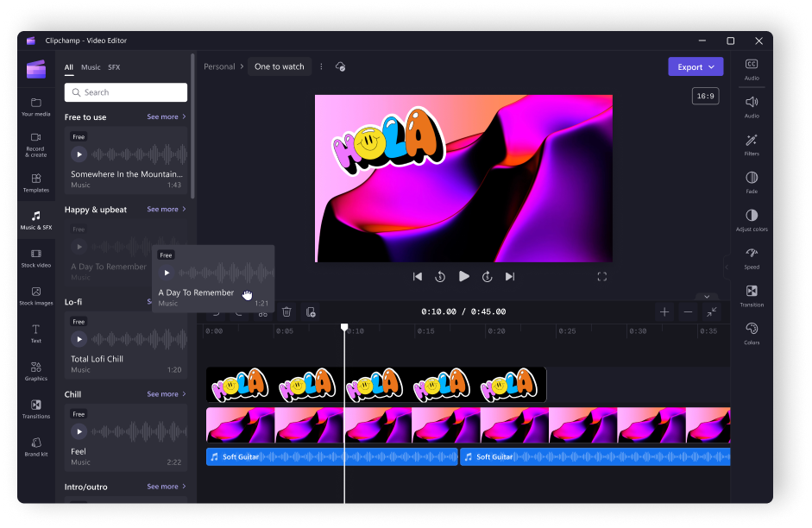Preview Somewhere In the Mountain track
The height and width of the screenshot is (528, 812).
tap(79, 154)
